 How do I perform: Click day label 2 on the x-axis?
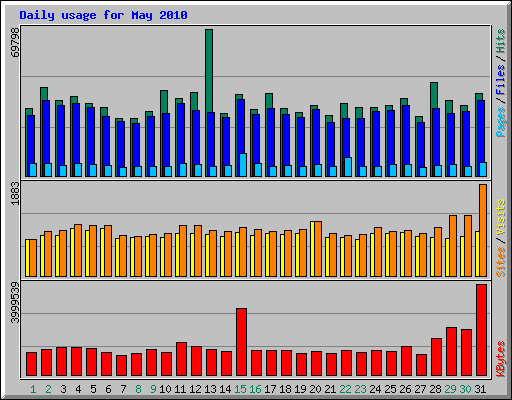48,389
